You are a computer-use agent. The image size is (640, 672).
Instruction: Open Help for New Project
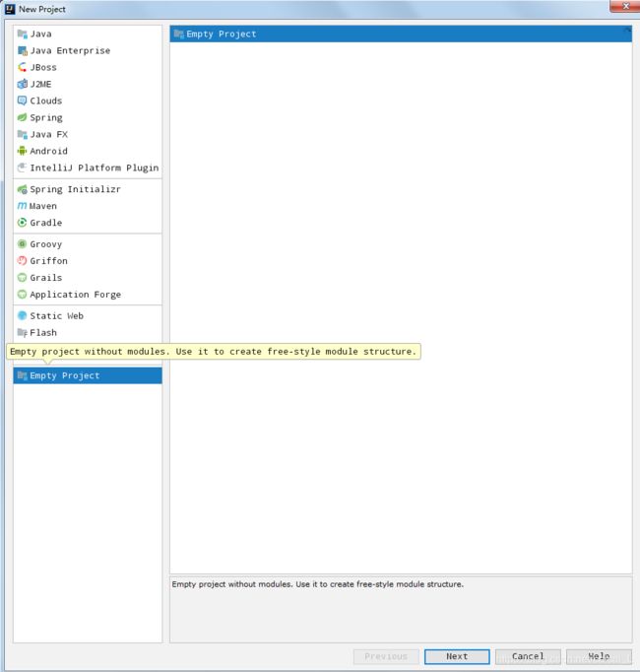pyautogui.click(x=599, y=656)
